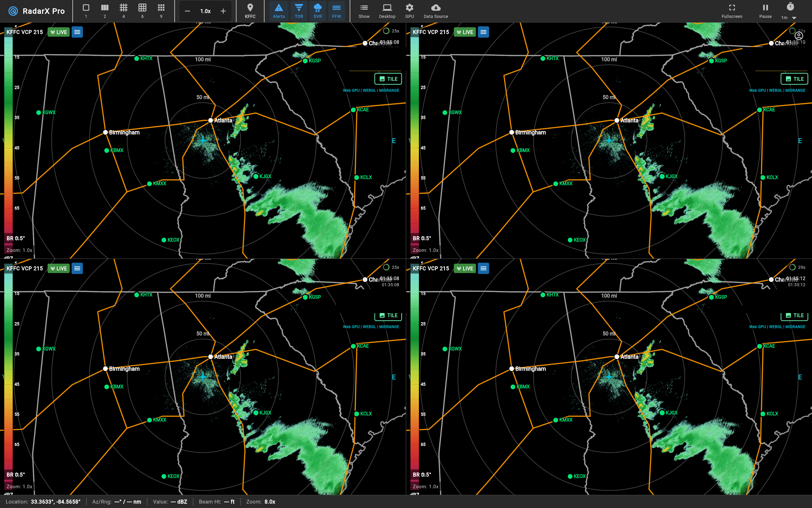Pause the radar updates
The width and height of the screenshot is (812, 508).
[765, 11]
